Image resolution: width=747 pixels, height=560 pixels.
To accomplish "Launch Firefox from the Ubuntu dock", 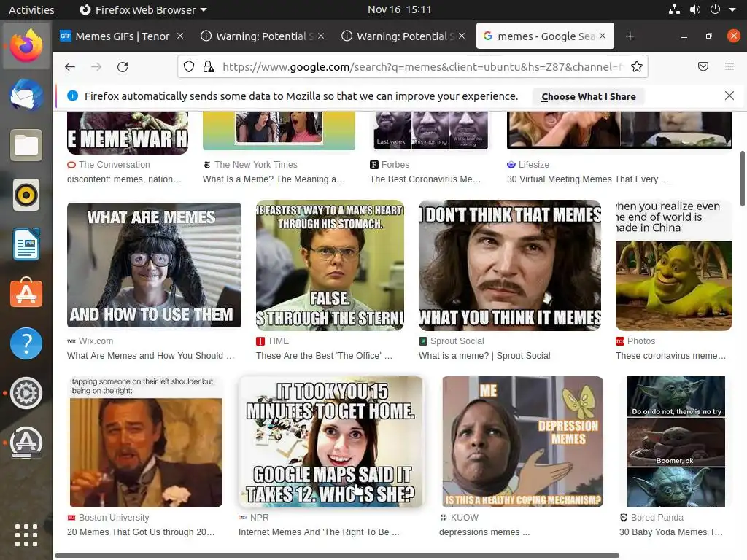I will point(26,46).
